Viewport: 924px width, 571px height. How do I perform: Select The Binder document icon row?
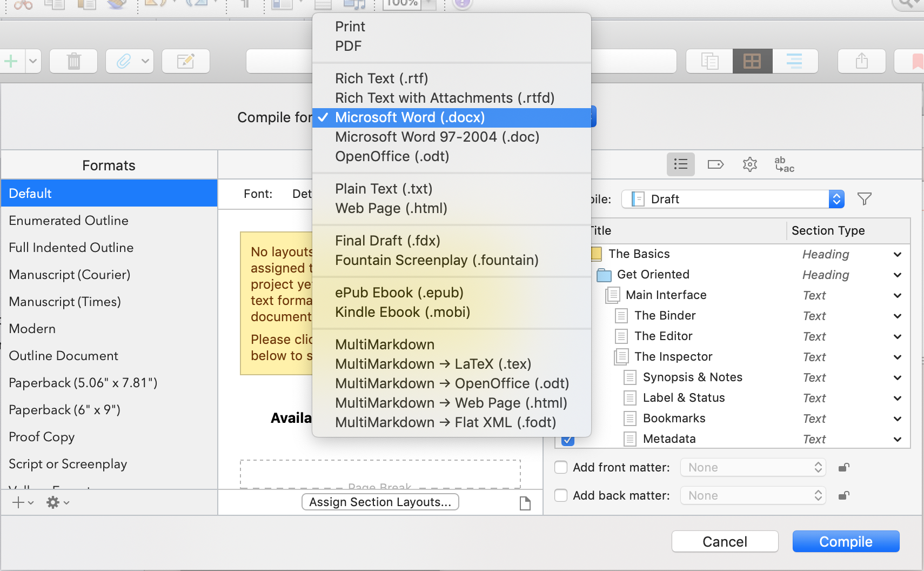tap(621, 316)
